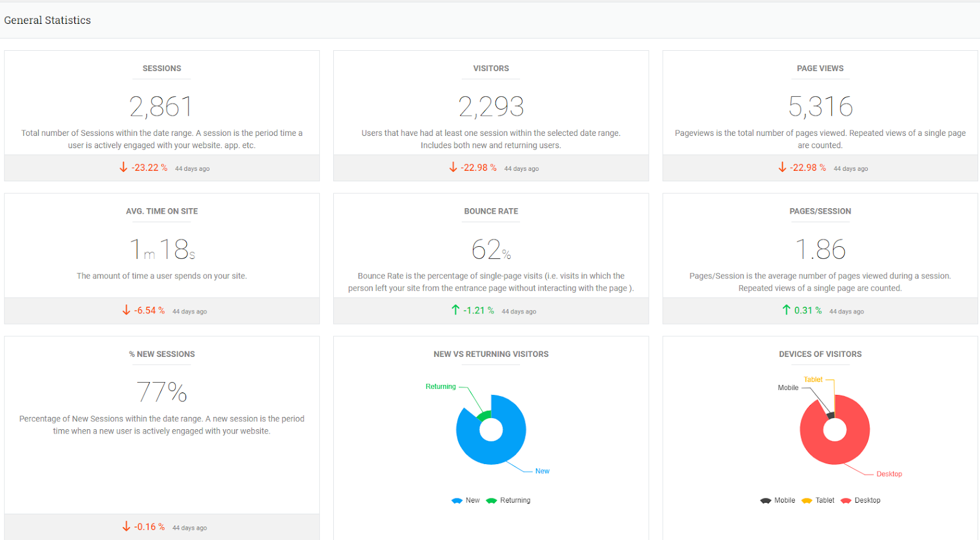
Task: Toggle the Mobile legend item in Devices chart
Action: (x=778, y=500)
